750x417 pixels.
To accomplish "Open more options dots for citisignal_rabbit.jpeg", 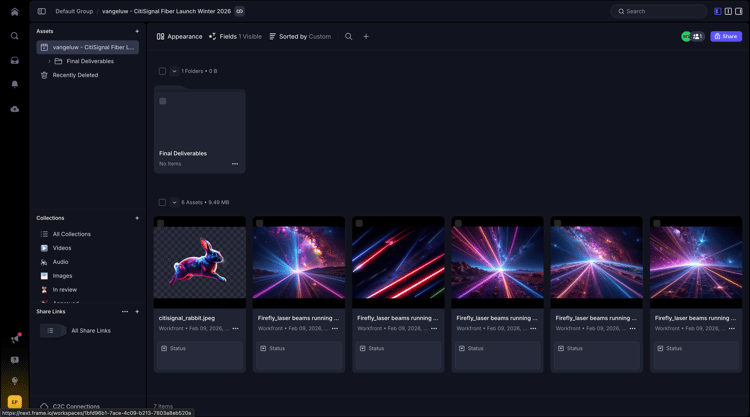I will tap(235, 329).
